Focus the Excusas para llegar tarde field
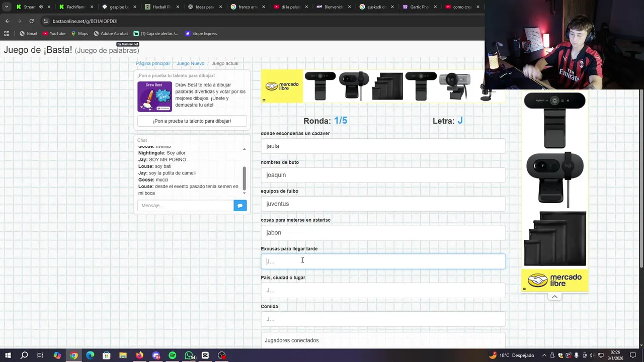The height and width of the screenshot is (362, 644). [383, 261]
